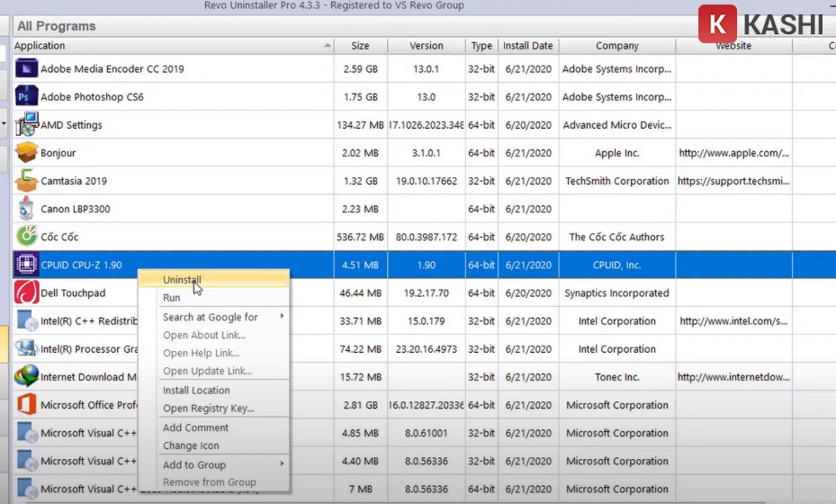Viewport: 836px width, 504px height.
Task: Select the Cốc Cốc browser icon
Action: point(26,237)
